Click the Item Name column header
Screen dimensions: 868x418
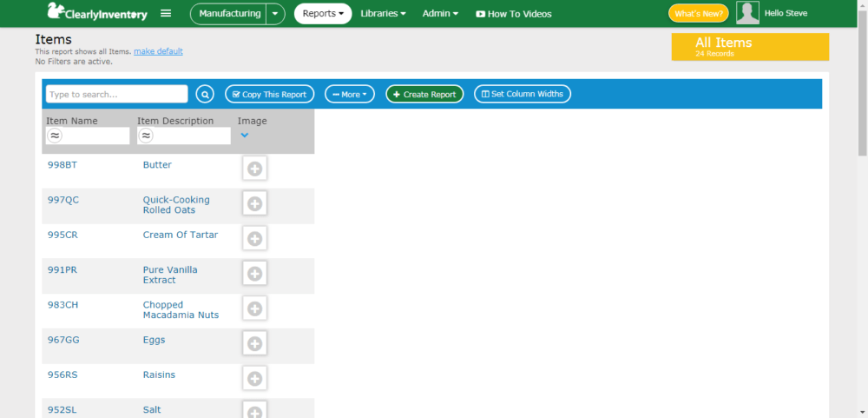pos(72,121)
